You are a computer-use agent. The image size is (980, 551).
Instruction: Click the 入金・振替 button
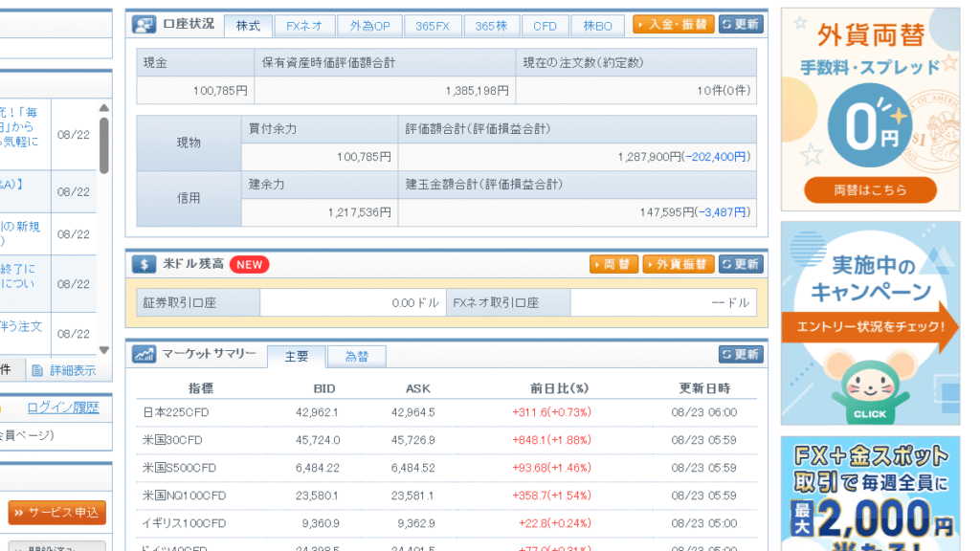pyautogui.click(x=673, y=24)
